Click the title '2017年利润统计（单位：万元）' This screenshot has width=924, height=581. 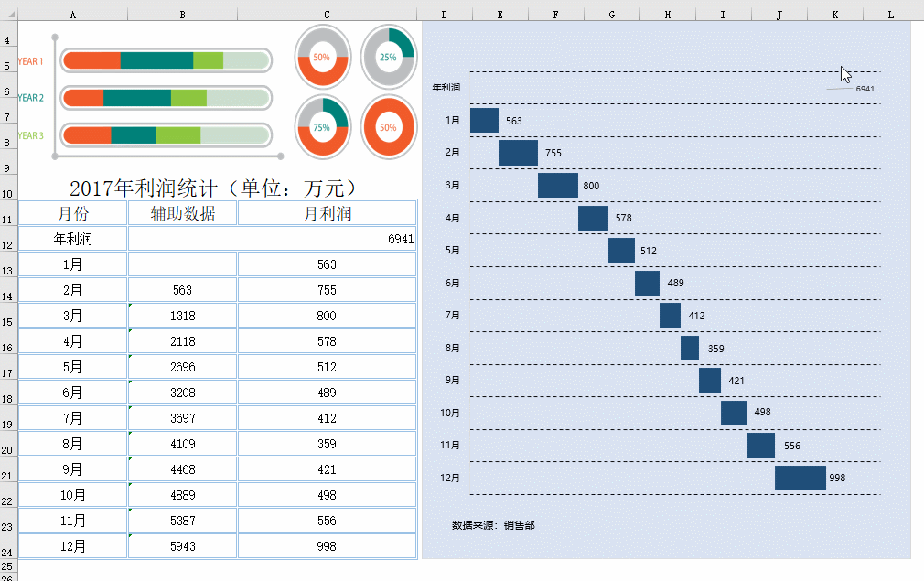click(214, 188)
